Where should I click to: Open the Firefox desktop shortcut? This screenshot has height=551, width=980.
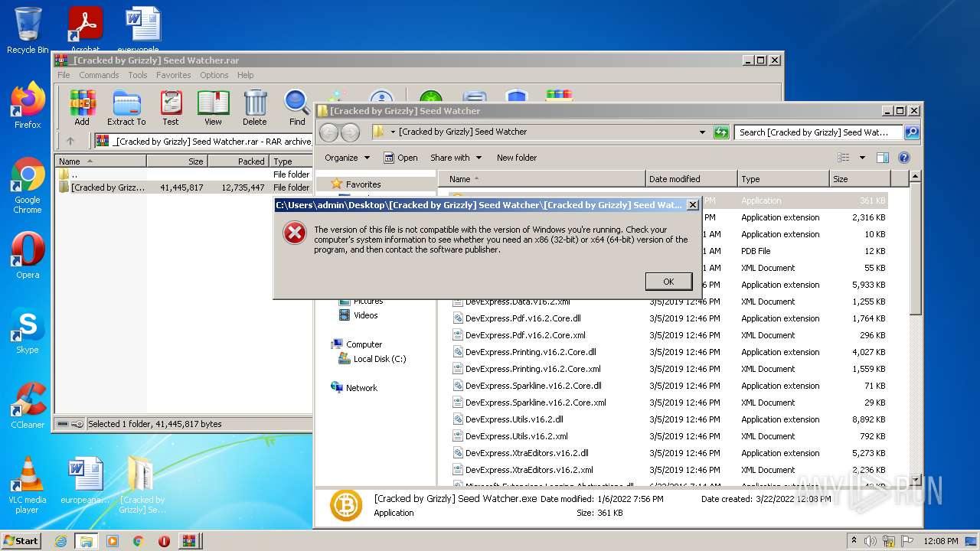pyautogui.click(x=28, y=106)
